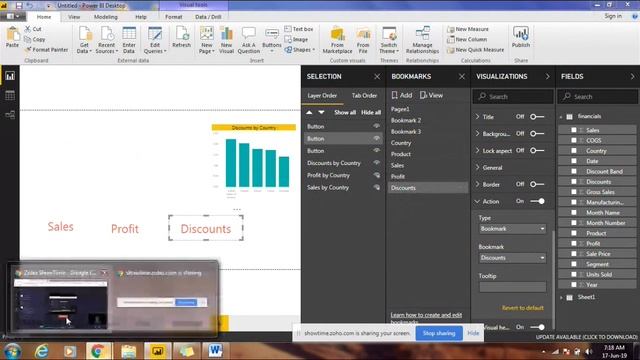Open the Switch Theme menu
Screen dimensions: 640x360
(x=389, y=40)
